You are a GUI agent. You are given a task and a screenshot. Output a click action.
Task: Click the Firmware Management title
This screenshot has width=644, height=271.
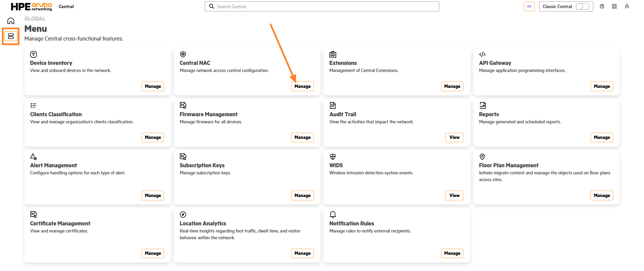pyautogui.click(x=209, y=115)
